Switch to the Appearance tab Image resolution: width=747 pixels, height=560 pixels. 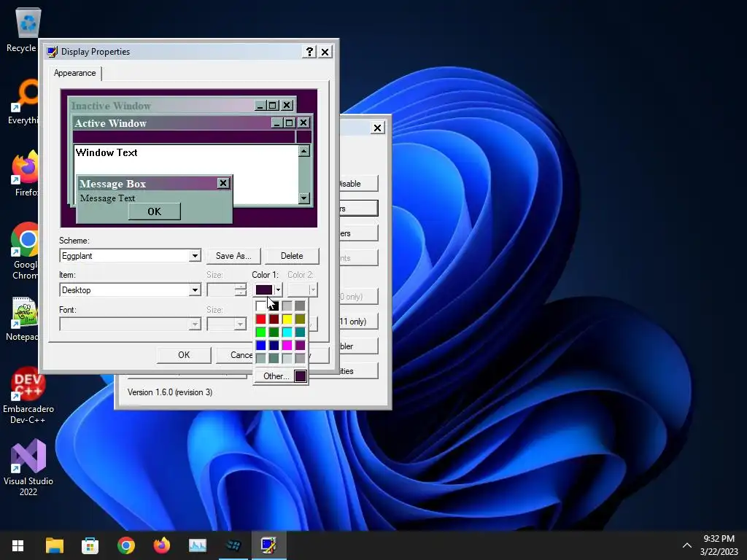75,73
